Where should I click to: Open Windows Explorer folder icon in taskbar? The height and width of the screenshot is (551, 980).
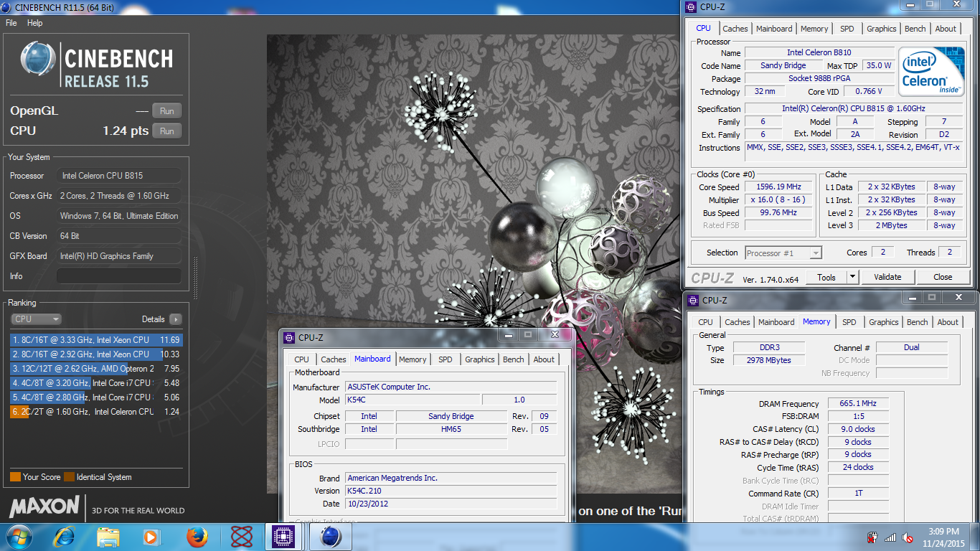coord(108,537)
